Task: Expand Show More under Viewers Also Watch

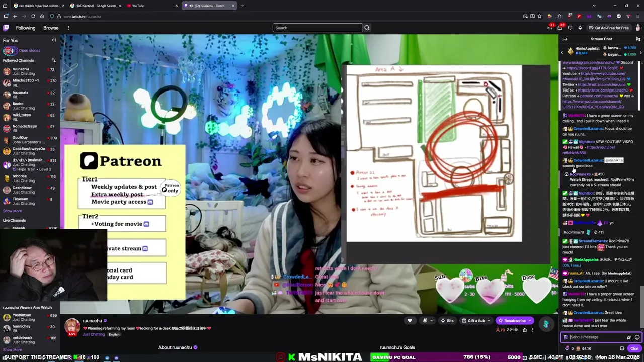Action: pyautogui.click(x=12, y=349)
